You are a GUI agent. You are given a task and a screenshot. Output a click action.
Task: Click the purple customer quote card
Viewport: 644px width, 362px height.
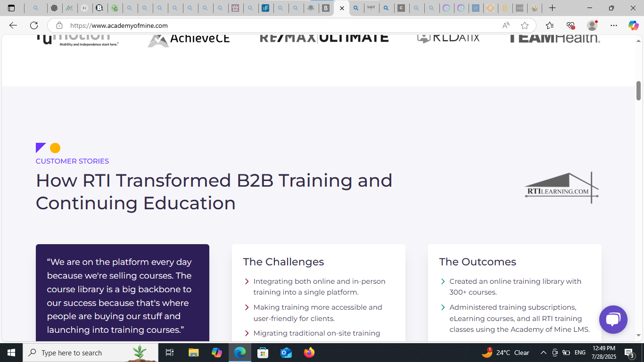coord(123,293)
